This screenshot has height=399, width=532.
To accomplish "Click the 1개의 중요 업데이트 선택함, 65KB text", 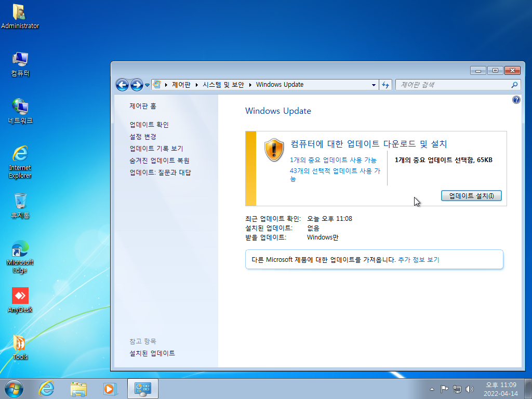I will (x=444, y=160).
